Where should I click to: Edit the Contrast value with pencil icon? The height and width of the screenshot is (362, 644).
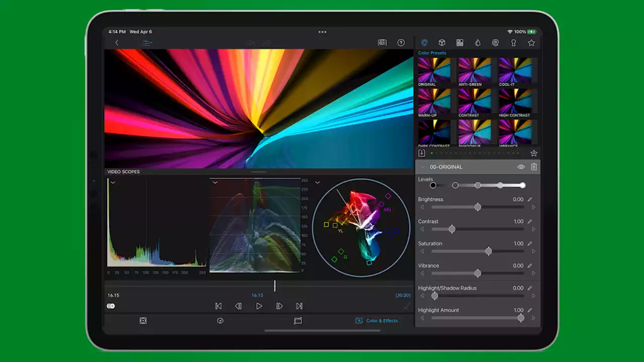pyautogui.click(x=530, y=222)
